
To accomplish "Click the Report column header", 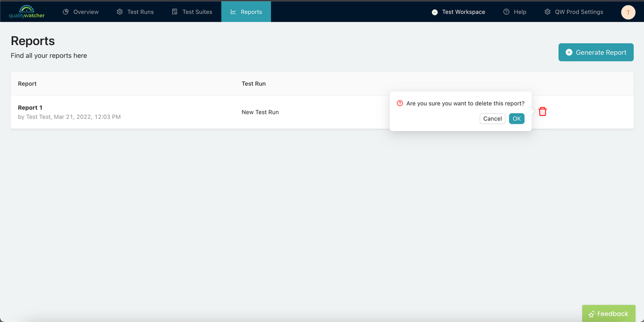I will 27,84.
